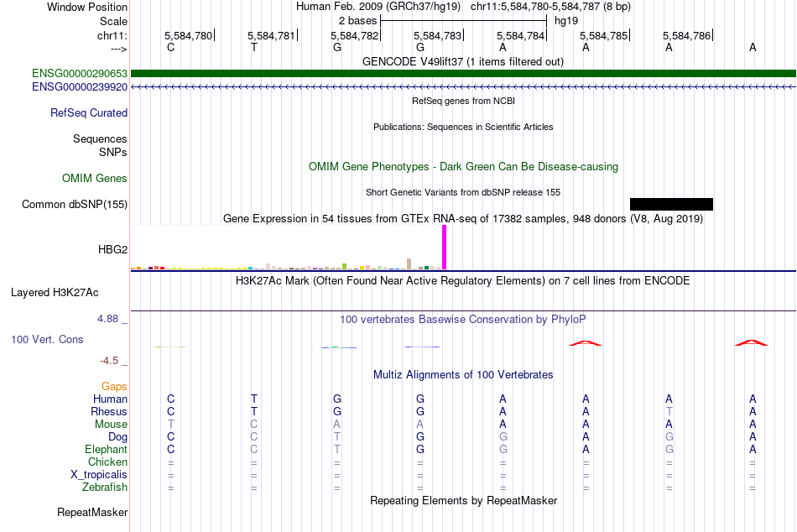Viewport: 797px width, 532px height.
Task: Click Multiz Alignments of 100 Vertebrates title
Action: 463,375
